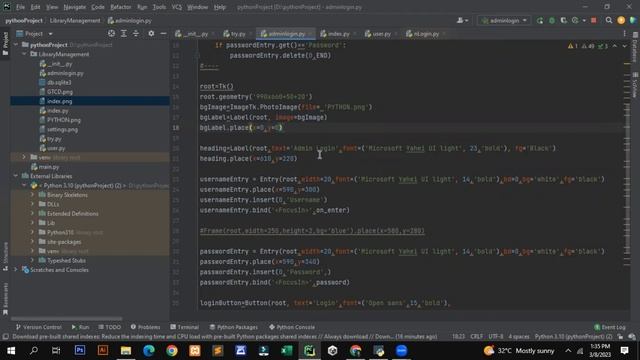Open PyCharm from the taskbar

tap(309, 351)
